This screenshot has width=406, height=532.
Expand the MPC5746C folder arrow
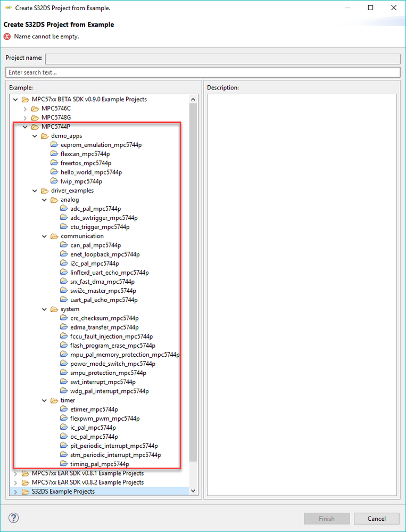pos(25,109)
